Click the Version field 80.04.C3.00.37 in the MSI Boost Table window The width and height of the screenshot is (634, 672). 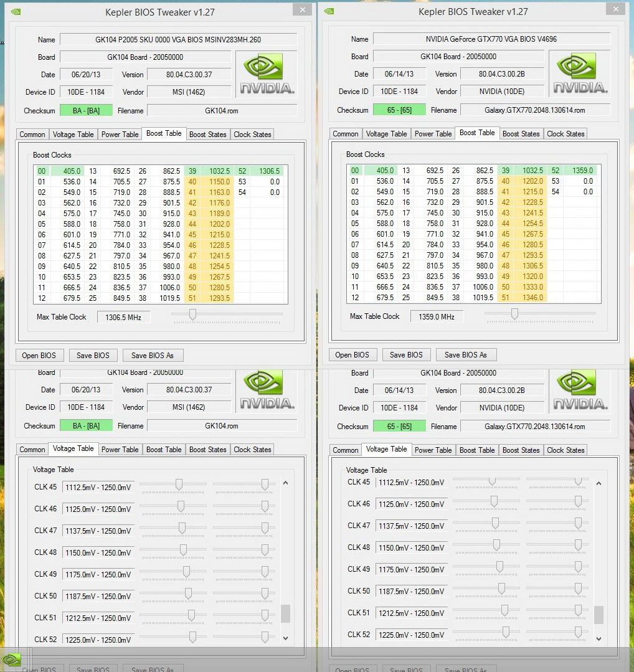[x=189, y=75]
